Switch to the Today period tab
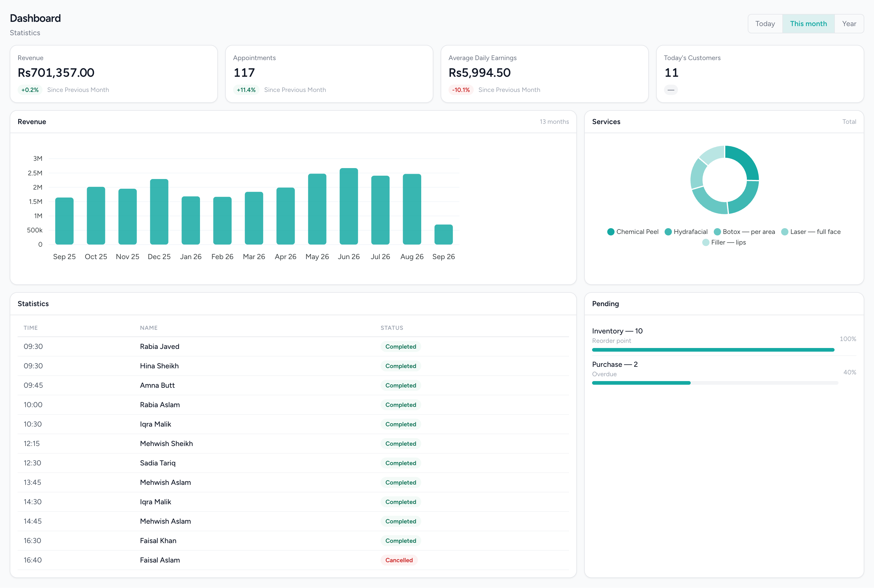The height and width of the screenshot is (588, 874). [765, 24]
